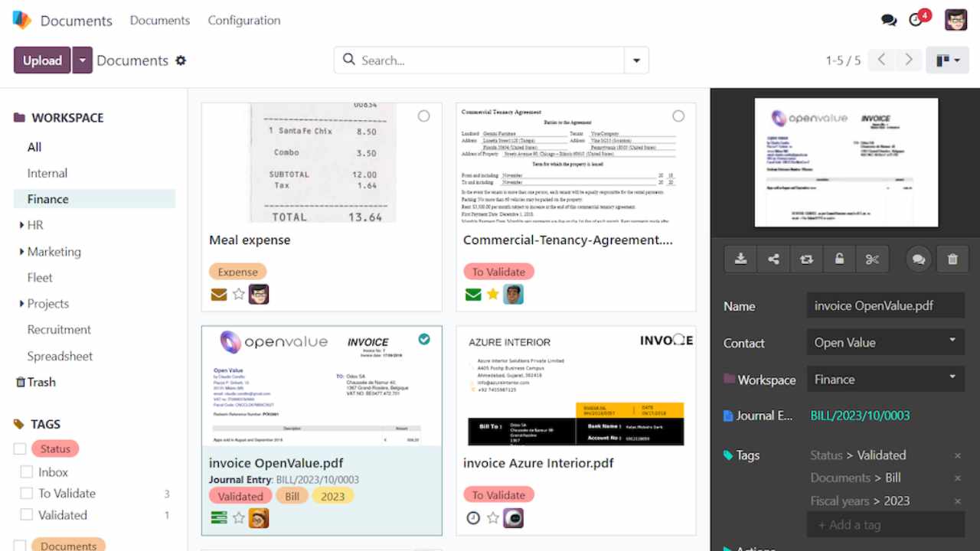
Task: Star the Meal expense document
Action: point(240,294)
